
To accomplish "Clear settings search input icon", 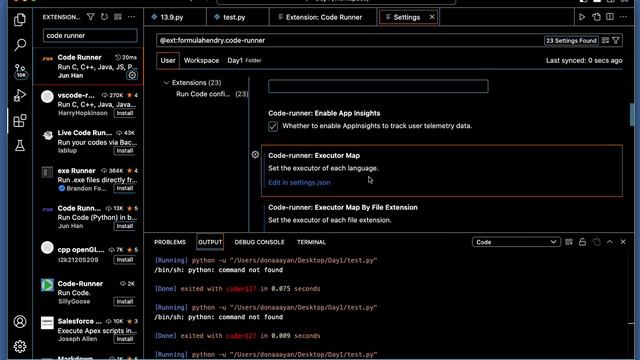I will pyautogui.click(x=605, y=40).
